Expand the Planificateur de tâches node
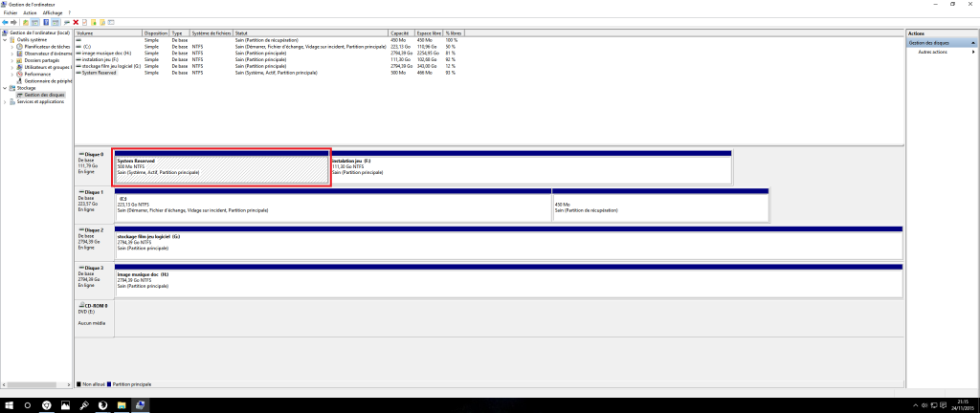The image size is (980, 413). tap(12, 47)
